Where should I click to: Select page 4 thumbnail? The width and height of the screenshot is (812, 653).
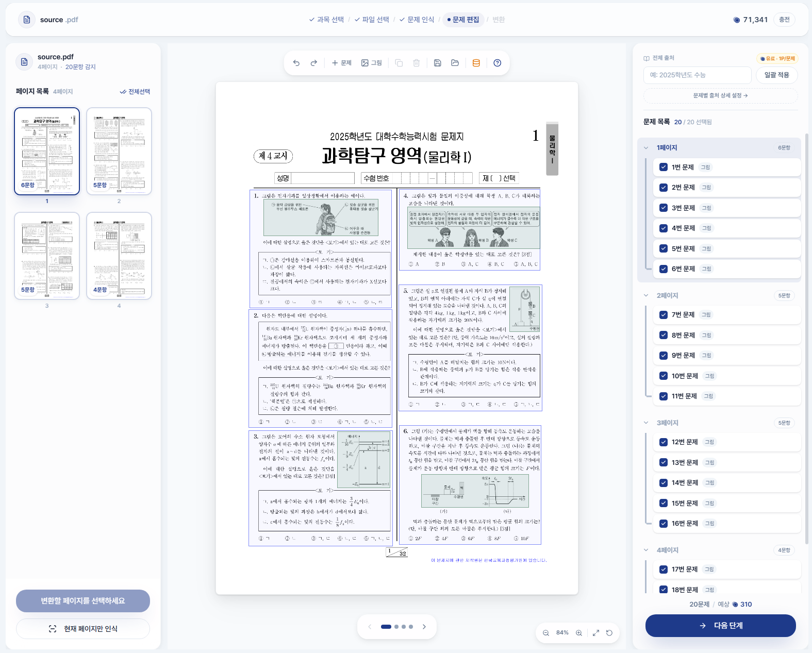119,256
